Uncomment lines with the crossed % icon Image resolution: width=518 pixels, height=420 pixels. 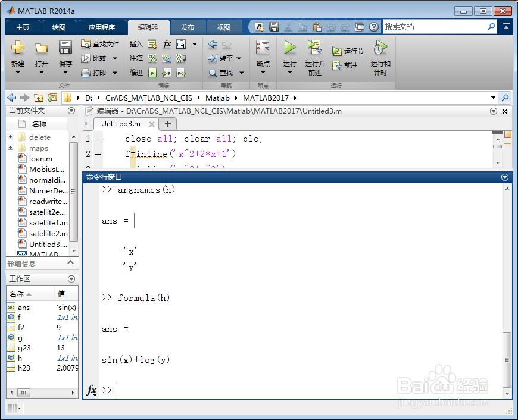coord(167,58)
